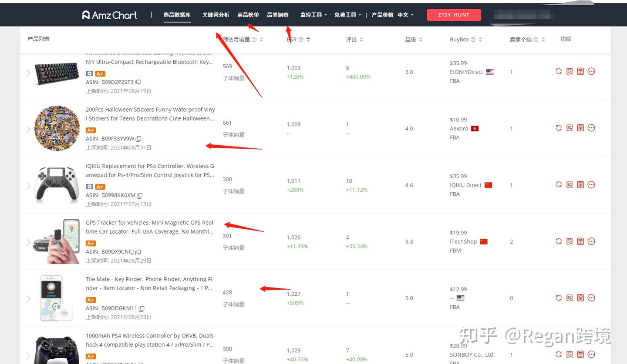This screenshot has width=627, height=364.
Task: Open product analysis icon in iTechShop row
Action: pos(570,241)
